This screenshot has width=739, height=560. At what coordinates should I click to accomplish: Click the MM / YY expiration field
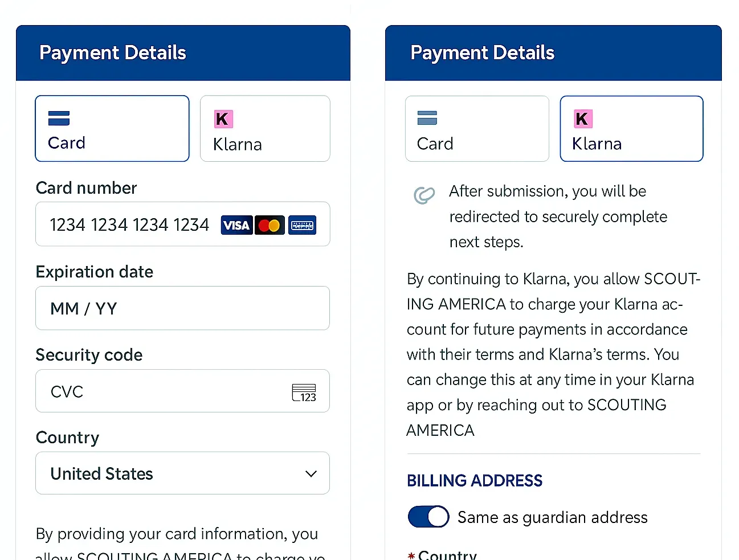point(182,308)
